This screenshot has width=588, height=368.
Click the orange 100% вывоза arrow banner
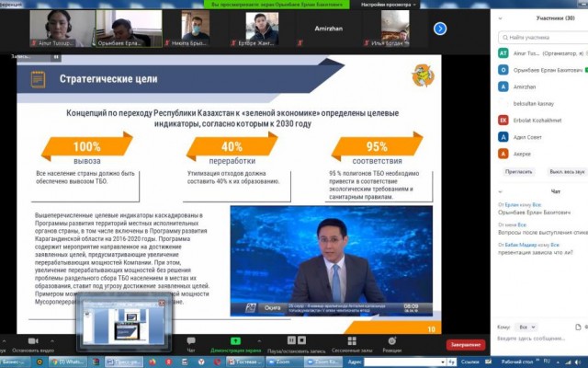coord(87,146)
